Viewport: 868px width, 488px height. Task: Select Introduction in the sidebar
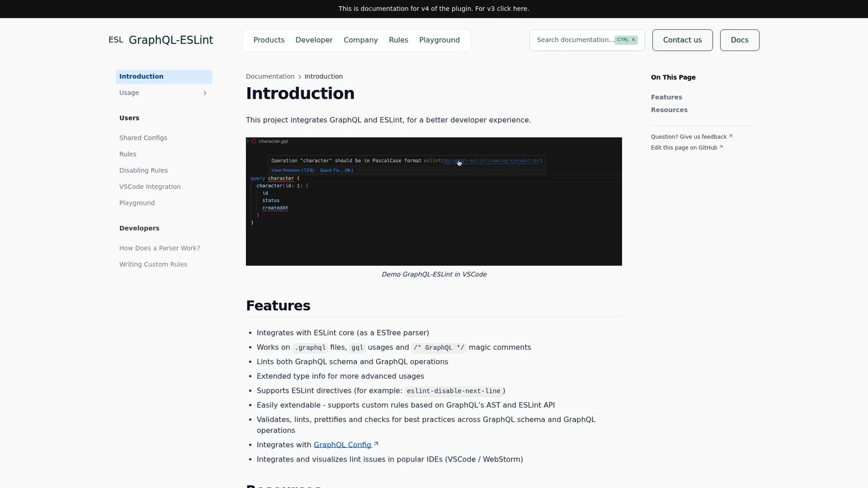pyautogui.click(x=164, y=77)
